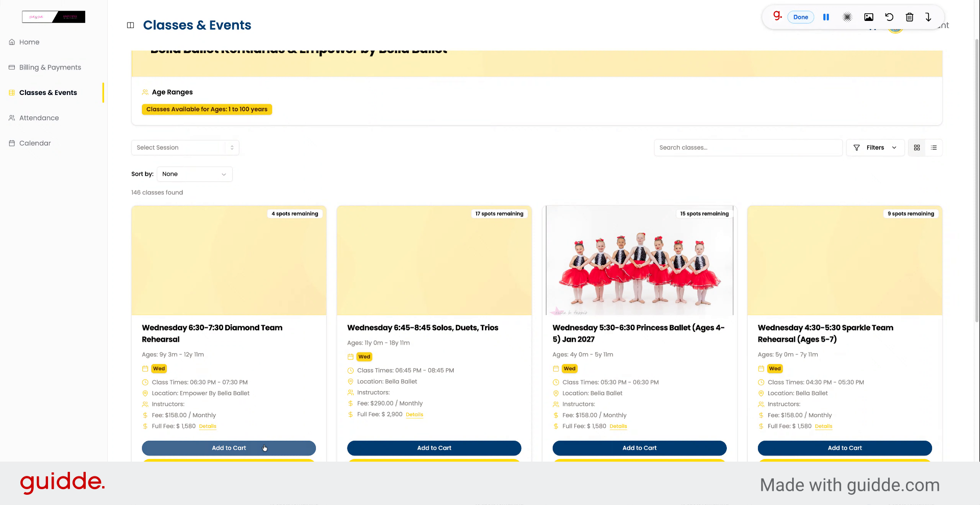Click 'Classes Available for Ages: 1 to 100 years' tag
Viewport: 980px width, 505px height.
(x=207, y=109)
